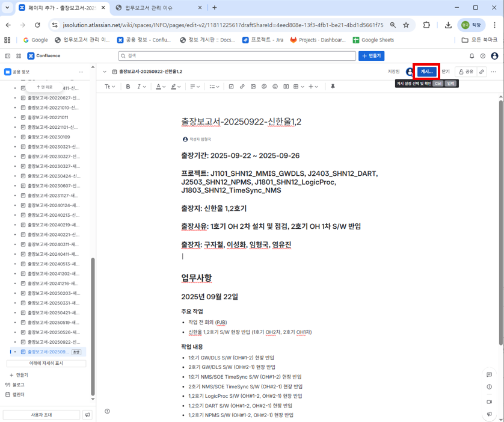504x422 pixels.
Task: Insert a link in the page
Action: point(242,87)
